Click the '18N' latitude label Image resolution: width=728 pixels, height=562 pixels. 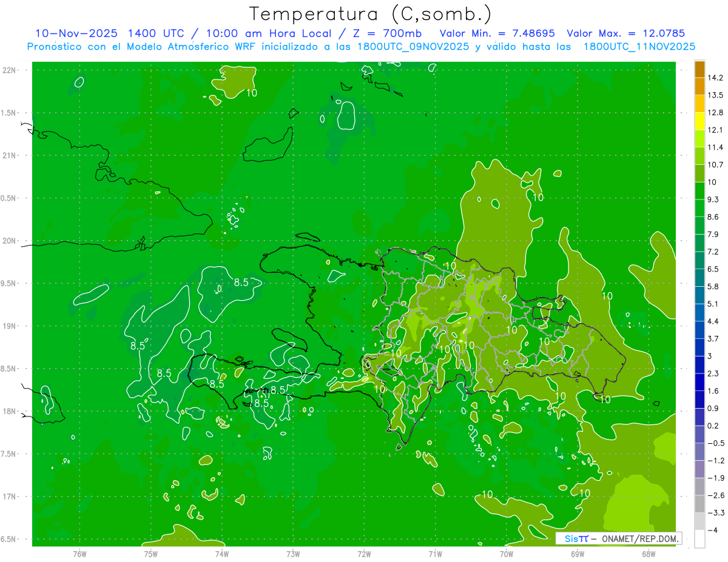click(x=10, y=412)
